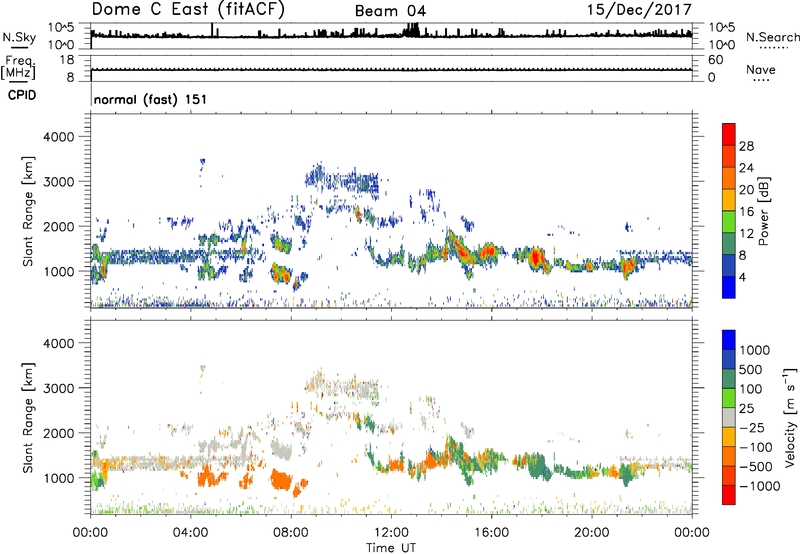Viewport: 800px width, 554px height.
Task: Click the "-25" velocity color bar label
Action: 752,428
